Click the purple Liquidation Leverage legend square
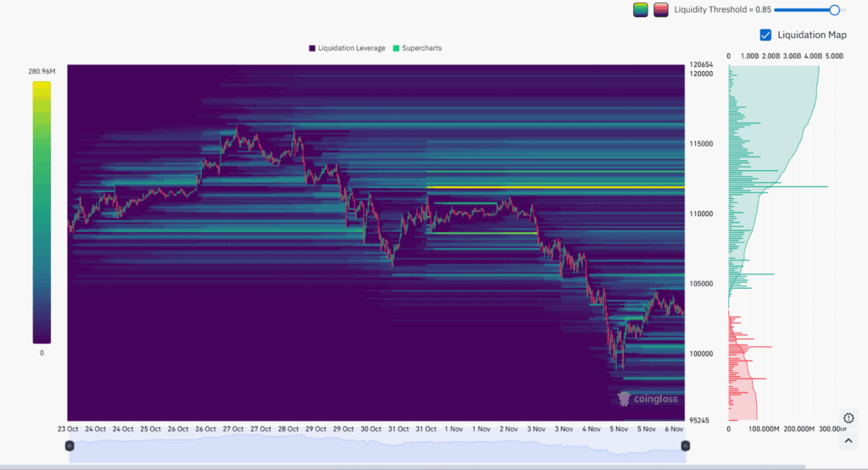The height and width of the screenshot is (470, 868). coord(313,48)
